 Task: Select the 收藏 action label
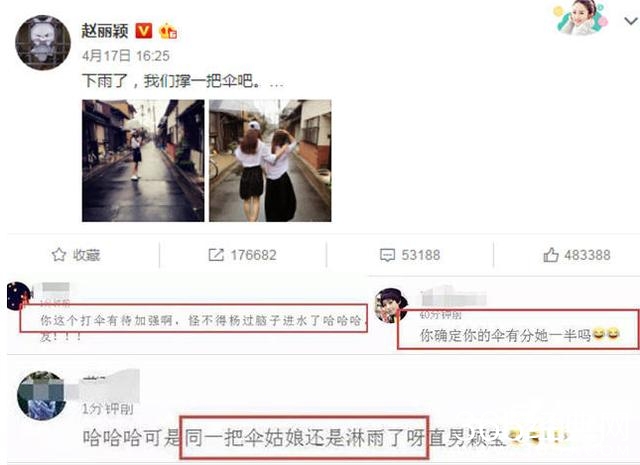click(x=87, y=255)
